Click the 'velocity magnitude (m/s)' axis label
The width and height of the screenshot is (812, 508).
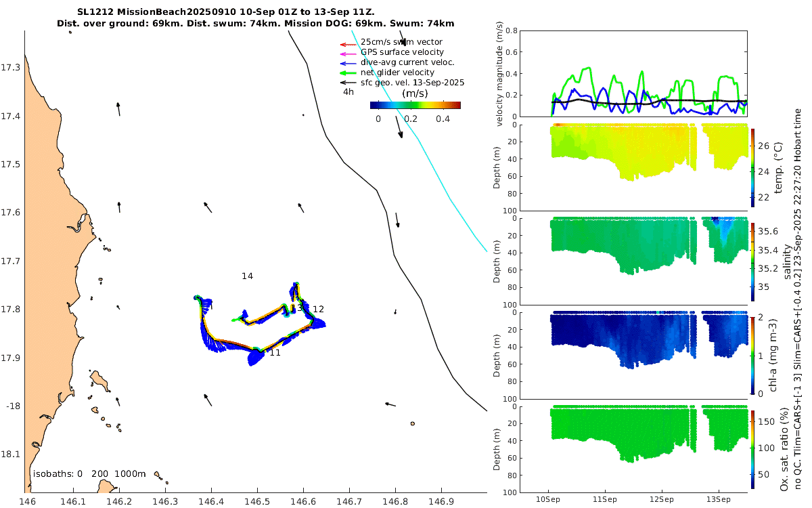pyautogui.click(x=499, y=74)
